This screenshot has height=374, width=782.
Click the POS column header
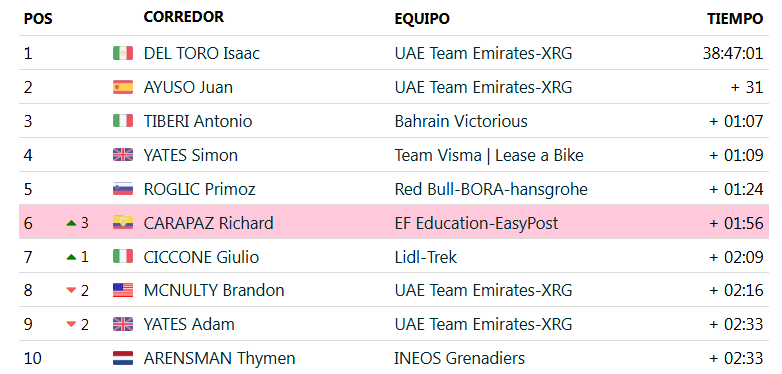pyautogui.click(x=38, y=19)
